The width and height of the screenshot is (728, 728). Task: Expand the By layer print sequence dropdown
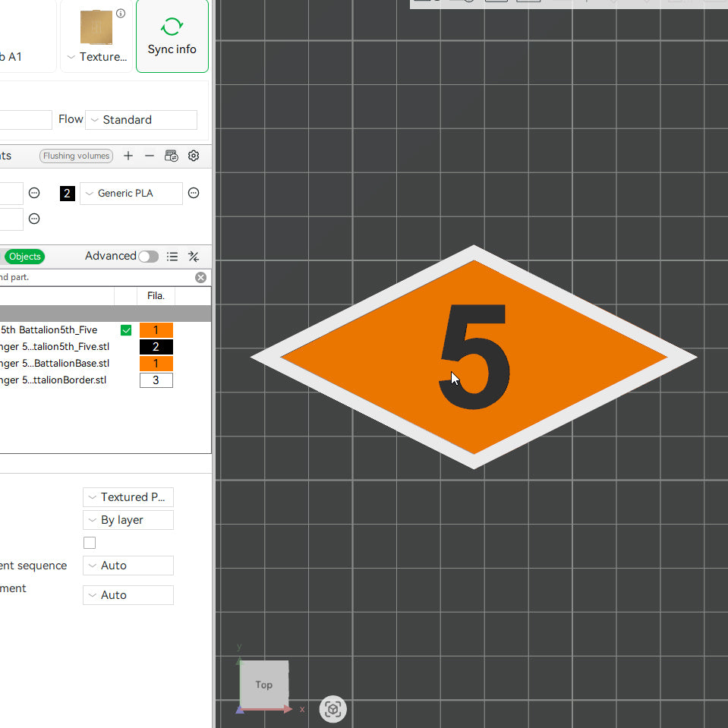point(128,520)
